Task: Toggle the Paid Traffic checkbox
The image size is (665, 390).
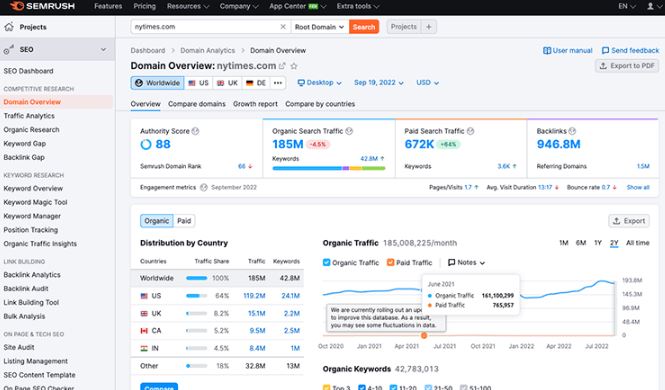Action: point(390,262)
